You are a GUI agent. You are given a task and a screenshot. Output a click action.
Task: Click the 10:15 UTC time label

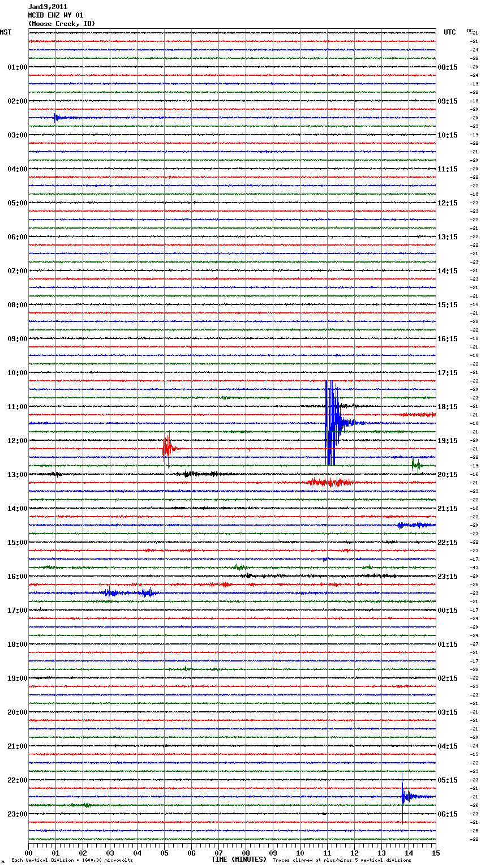tap(448, 135)
